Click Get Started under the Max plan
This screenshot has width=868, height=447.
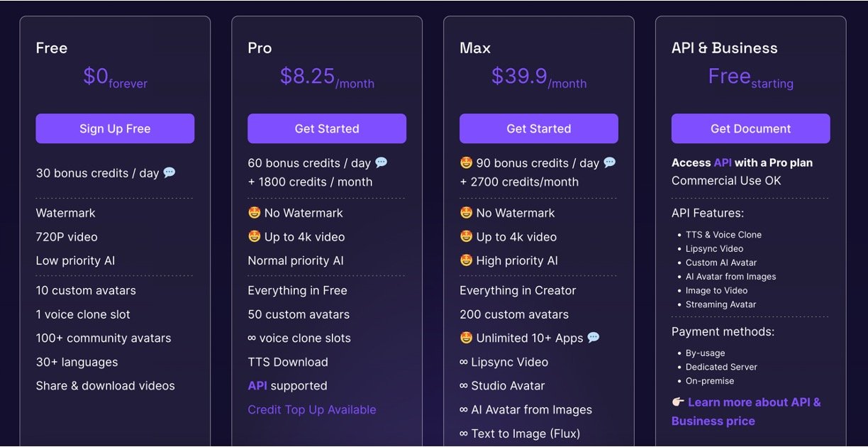tap(539, 128)
